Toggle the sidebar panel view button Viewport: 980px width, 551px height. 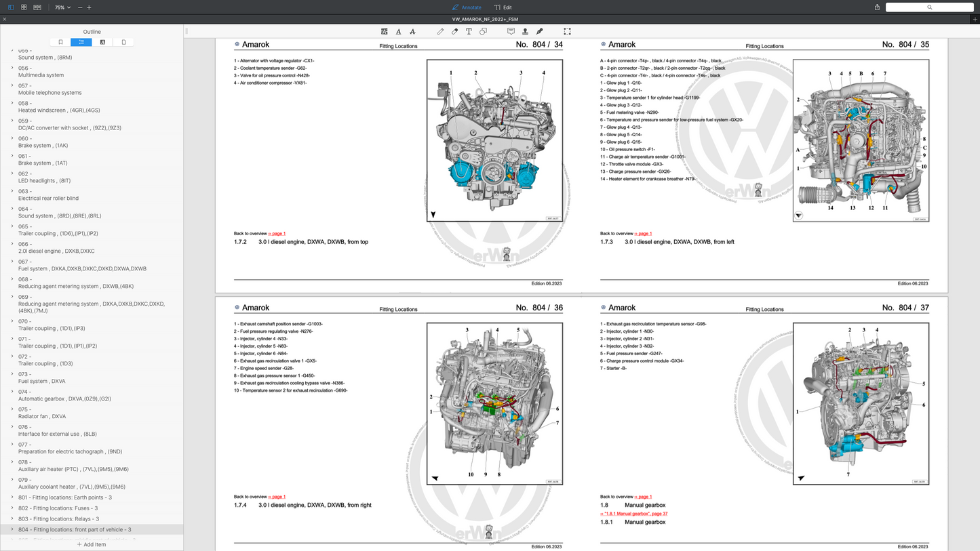[x=11, y=7]
